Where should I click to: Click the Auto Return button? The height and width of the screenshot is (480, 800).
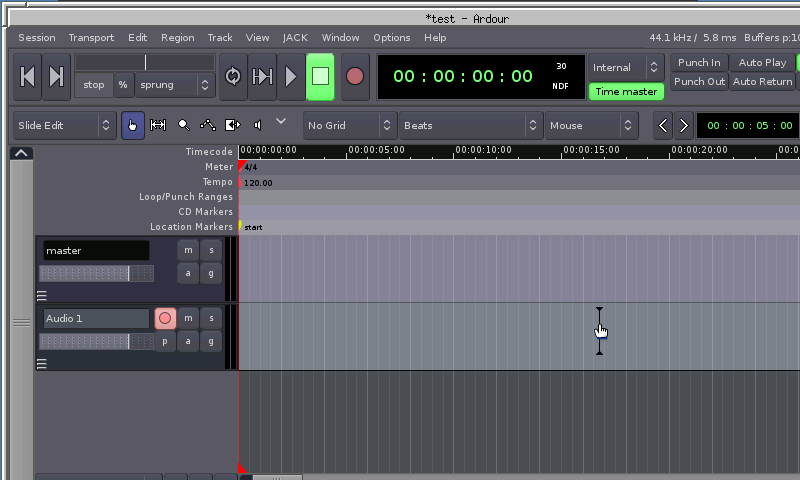762,82
